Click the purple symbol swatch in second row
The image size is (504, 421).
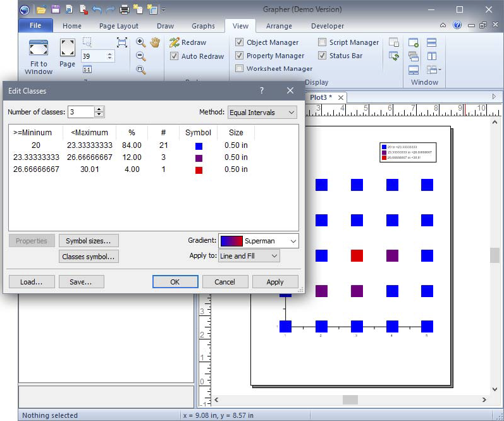coord(199,158)
